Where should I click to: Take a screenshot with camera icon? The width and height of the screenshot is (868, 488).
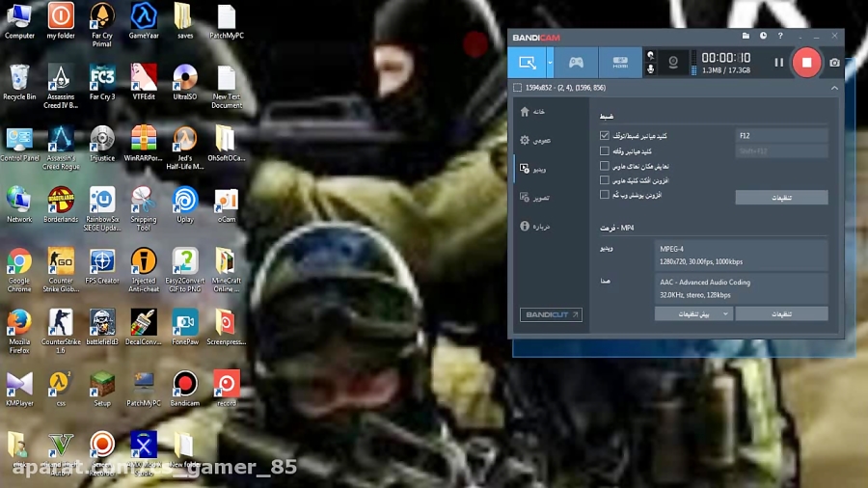[x=834, y=63]
